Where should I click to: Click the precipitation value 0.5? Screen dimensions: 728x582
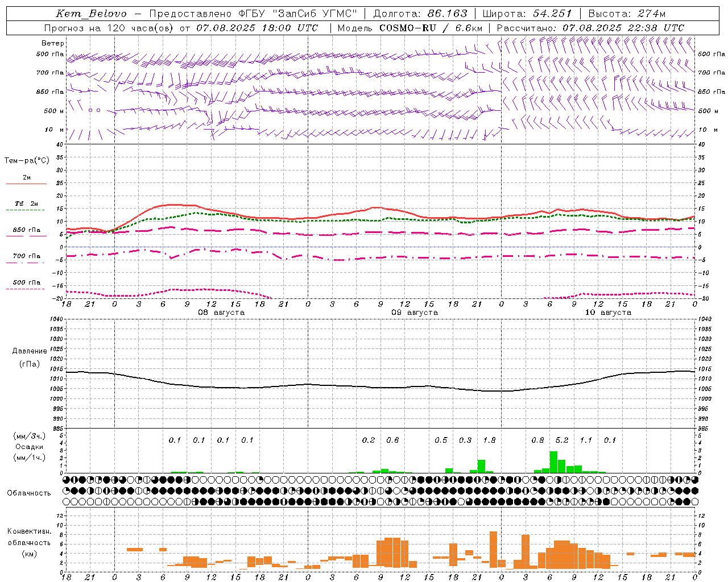(441, 440)
